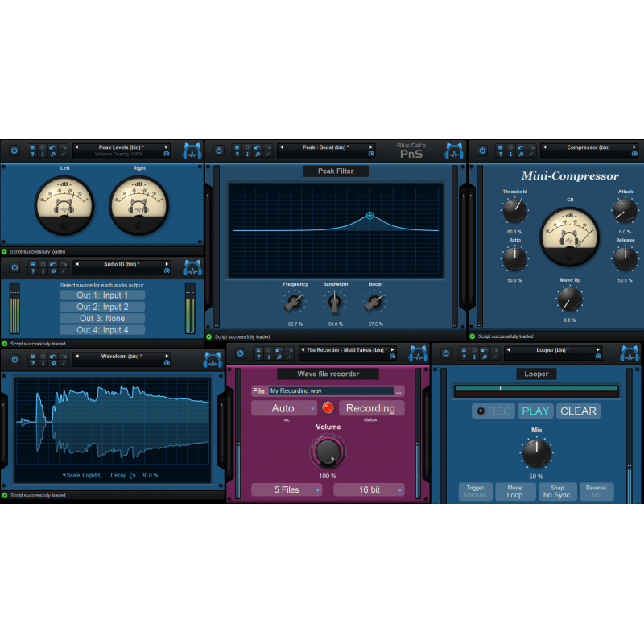Open the Auto rec mode dropdown in the recorder
The image size is (644, 644).
click(x=285, y=408)
